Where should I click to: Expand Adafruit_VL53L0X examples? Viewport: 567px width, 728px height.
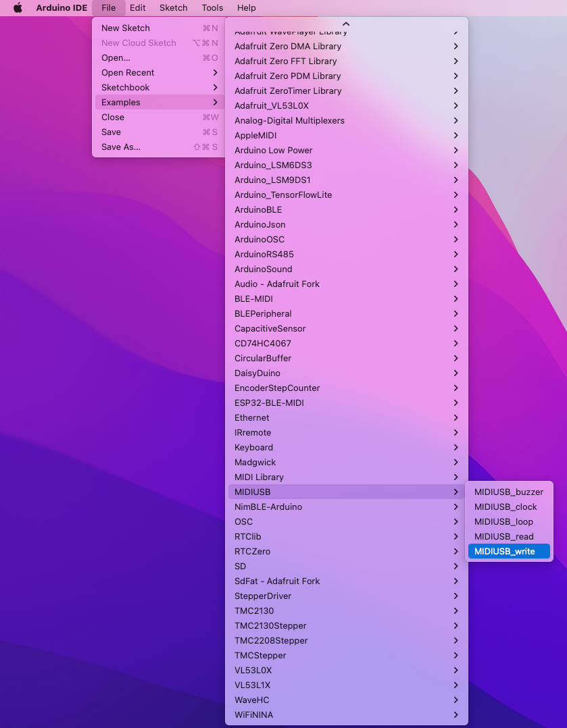346,105
